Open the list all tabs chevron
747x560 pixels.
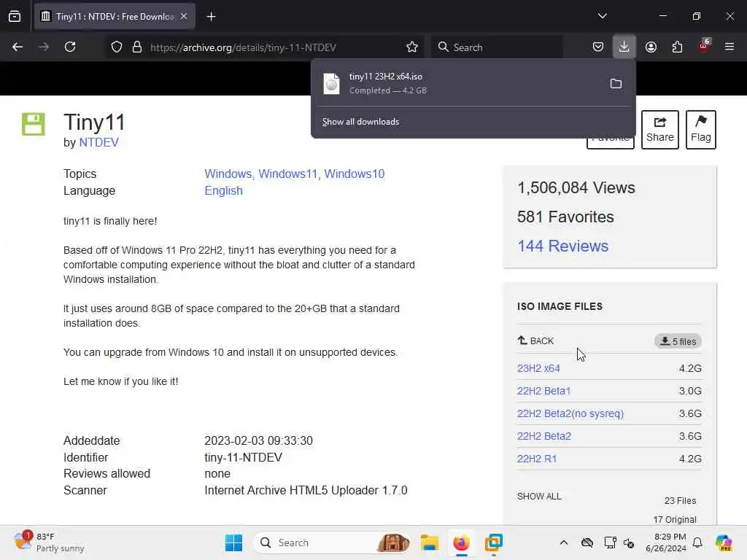point(602,16)
